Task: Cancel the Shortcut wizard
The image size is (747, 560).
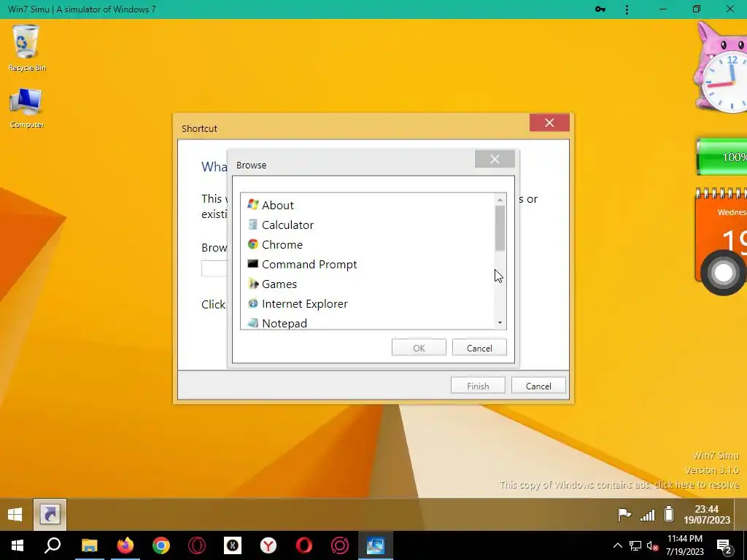Action: (538, 386)
